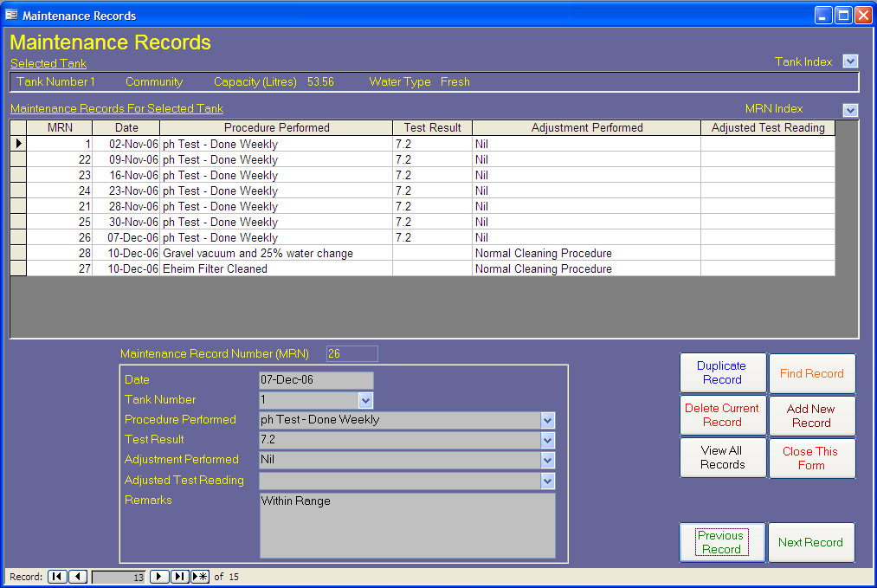Viewport: 877px width, 588px height.
Task: Go to first record navigation button
Action: coord(57,576)
